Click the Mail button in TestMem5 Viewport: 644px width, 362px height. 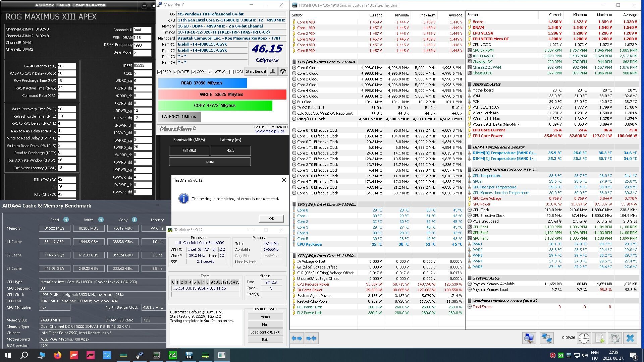(x=265, y=324)
